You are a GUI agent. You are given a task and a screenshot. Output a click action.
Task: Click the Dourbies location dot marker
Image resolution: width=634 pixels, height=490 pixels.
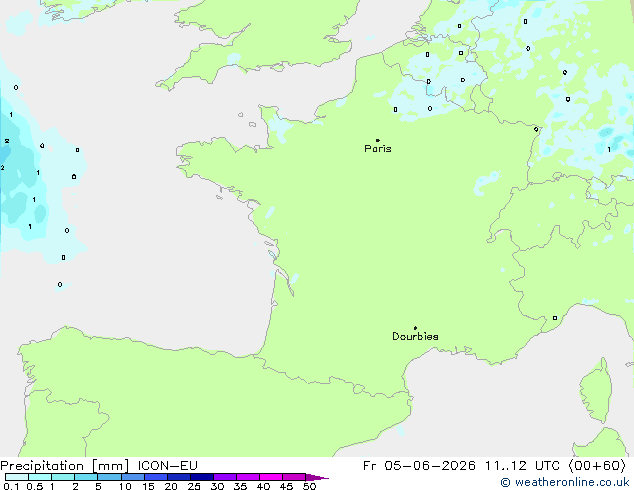coord(415,328)
